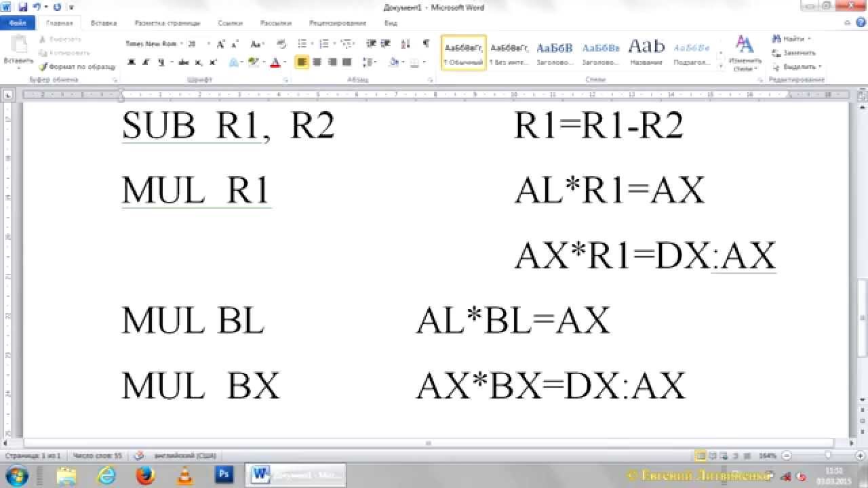Apply text highlight color
The height and width of the screenshot is (488, 868).
pos(254,62)
